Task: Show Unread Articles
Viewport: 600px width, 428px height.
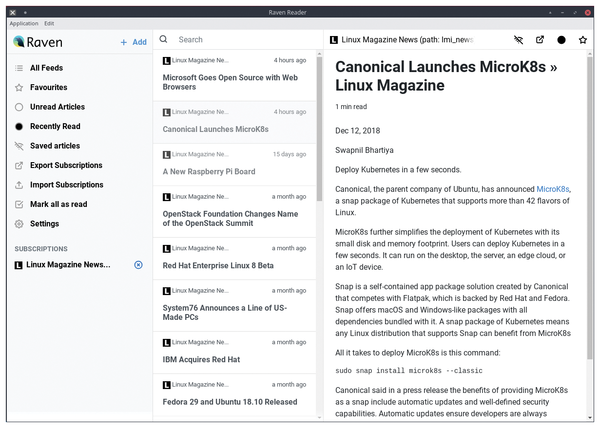Action: [x=57, y=107]
